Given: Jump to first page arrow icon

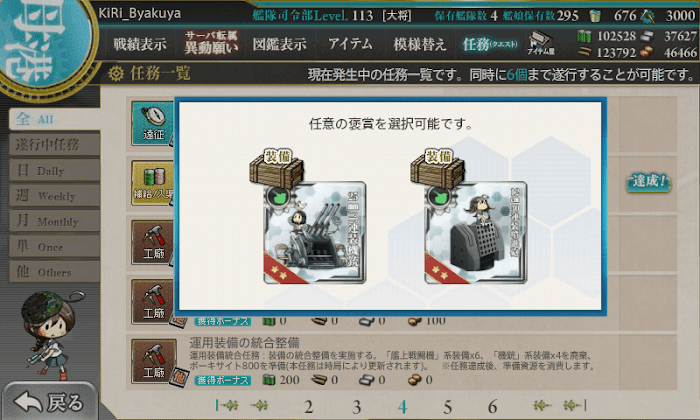Looking at the screenshot, I should (227, 405).
